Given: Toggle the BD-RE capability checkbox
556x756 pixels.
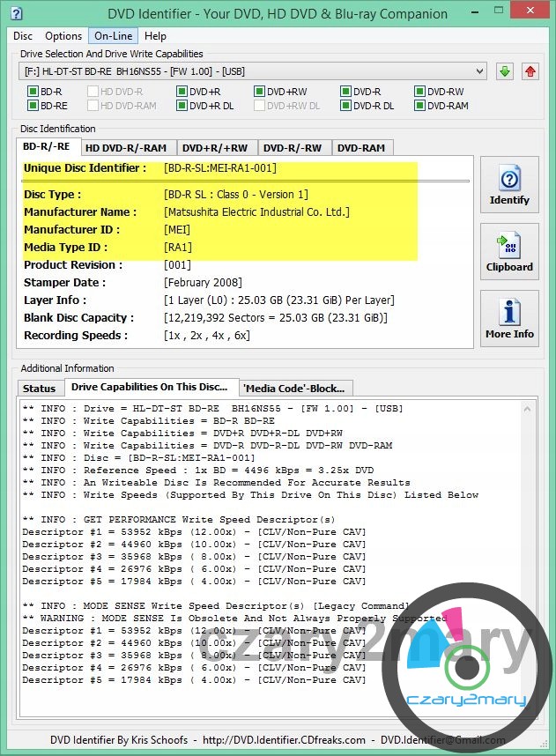Looking at the screenshot, I should (33, 106).
